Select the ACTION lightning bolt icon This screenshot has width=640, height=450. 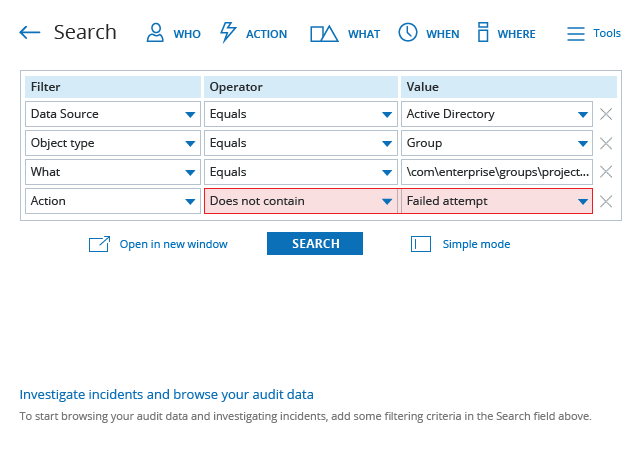(x=228, y=32)
